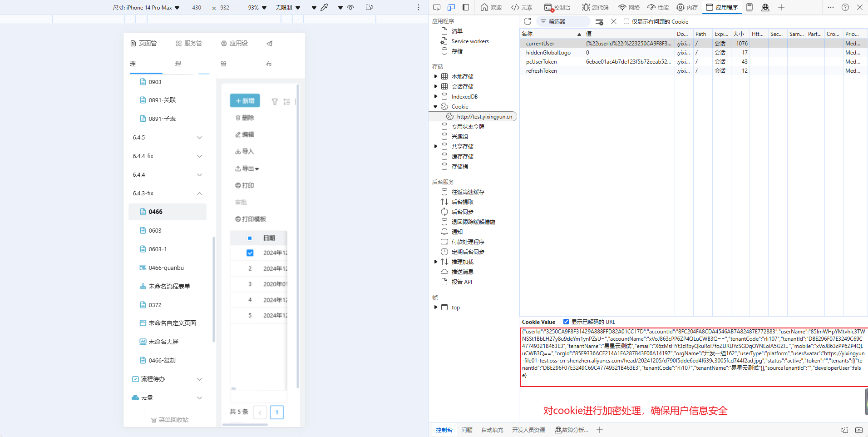Image resolution: width=868 pixels, height=437 pixels.
Task: Open DevTools help question mark icon
Action: 845,7
